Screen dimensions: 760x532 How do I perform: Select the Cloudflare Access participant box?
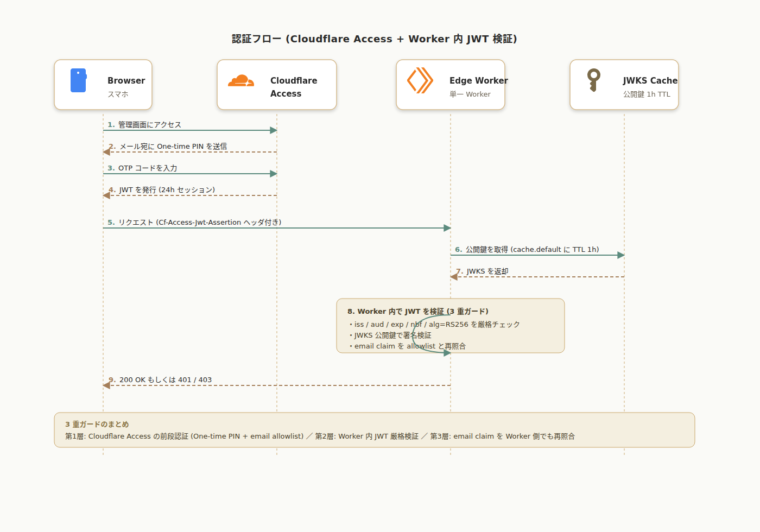[277, 85]
